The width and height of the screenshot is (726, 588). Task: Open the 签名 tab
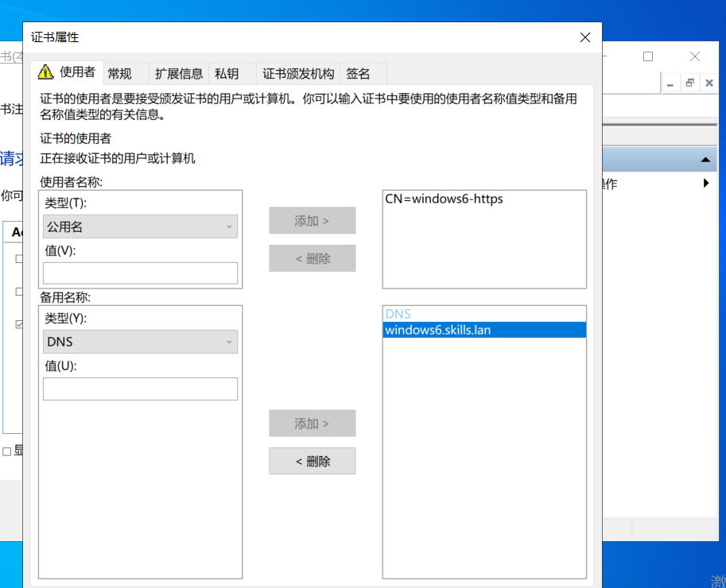(359, 74)
